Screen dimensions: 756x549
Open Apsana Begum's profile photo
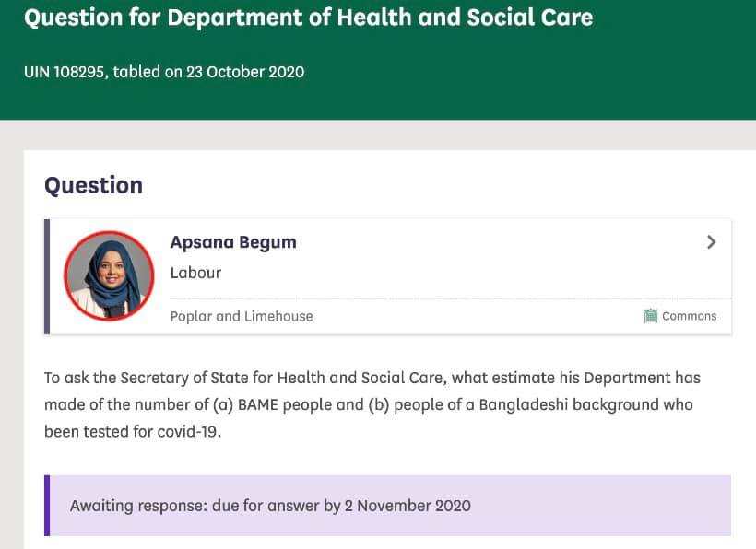109,276
